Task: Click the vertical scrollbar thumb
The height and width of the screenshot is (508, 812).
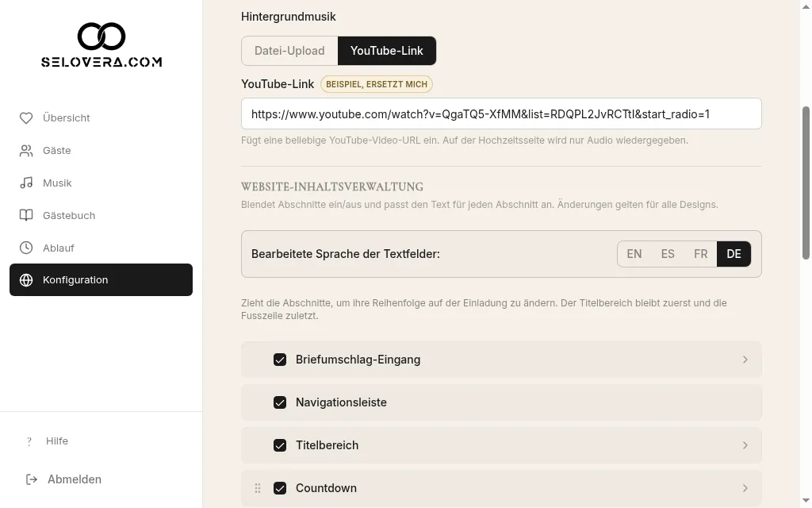Action: (806, 183)
